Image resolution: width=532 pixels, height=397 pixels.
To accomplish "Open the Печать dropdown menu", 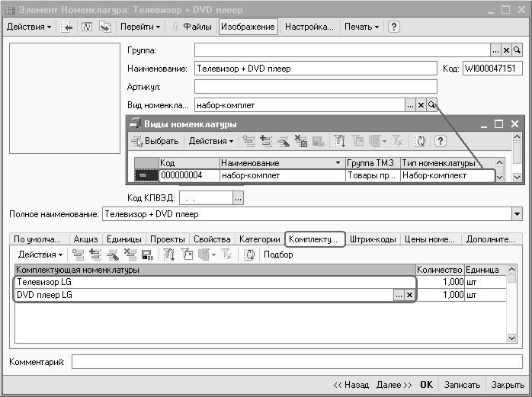I will point(361,27).
